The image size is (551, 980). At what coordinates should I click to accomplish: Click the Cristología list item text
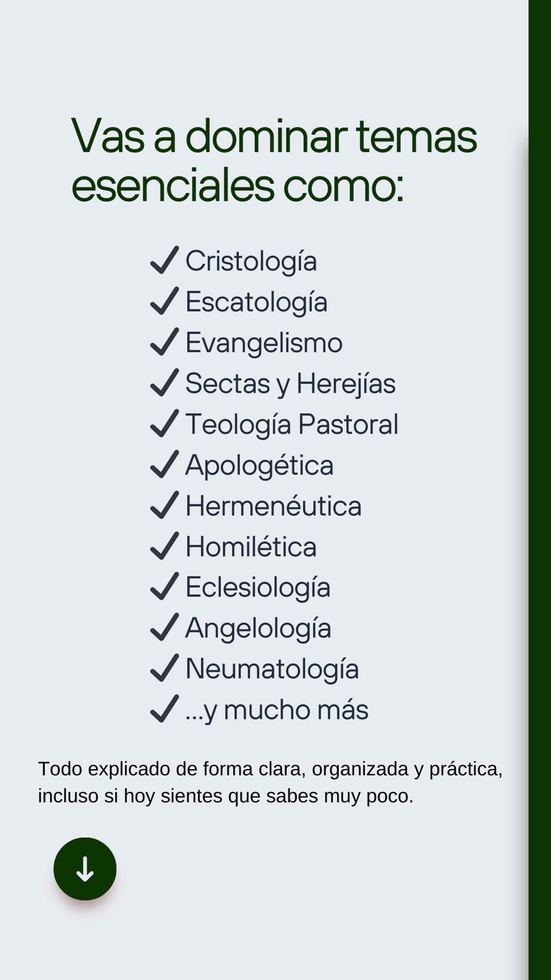point(251,261)
